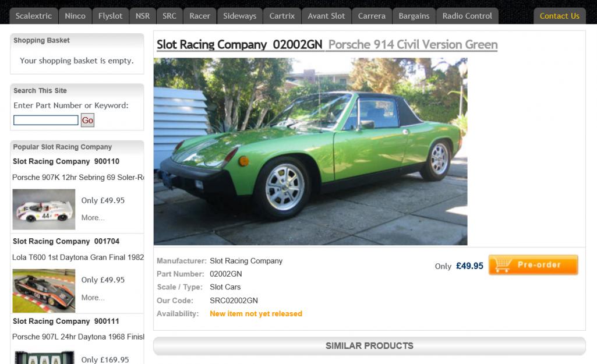Click More link under Lola T600
This screenshot has width=597, height=364.
click(93, 298)
